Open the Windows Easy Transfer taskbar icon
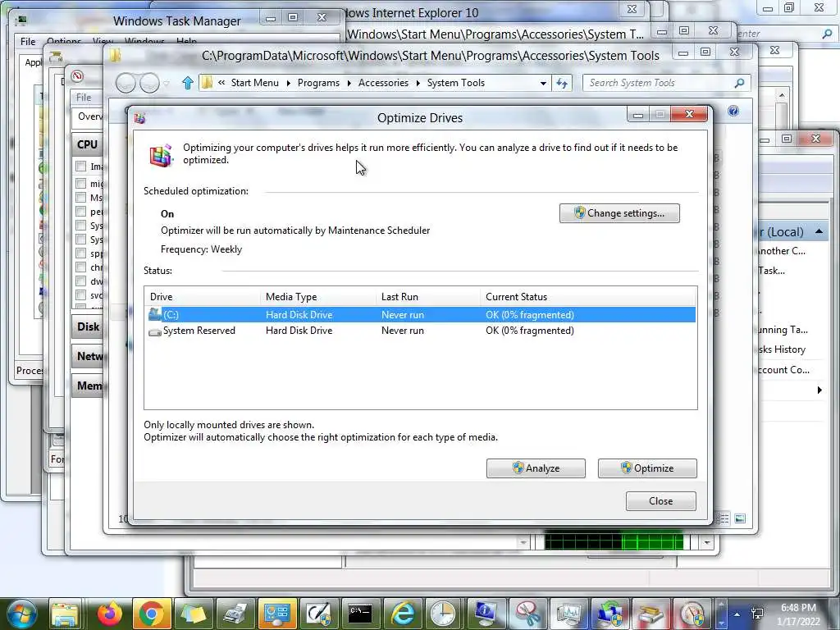 pos(610,614)
